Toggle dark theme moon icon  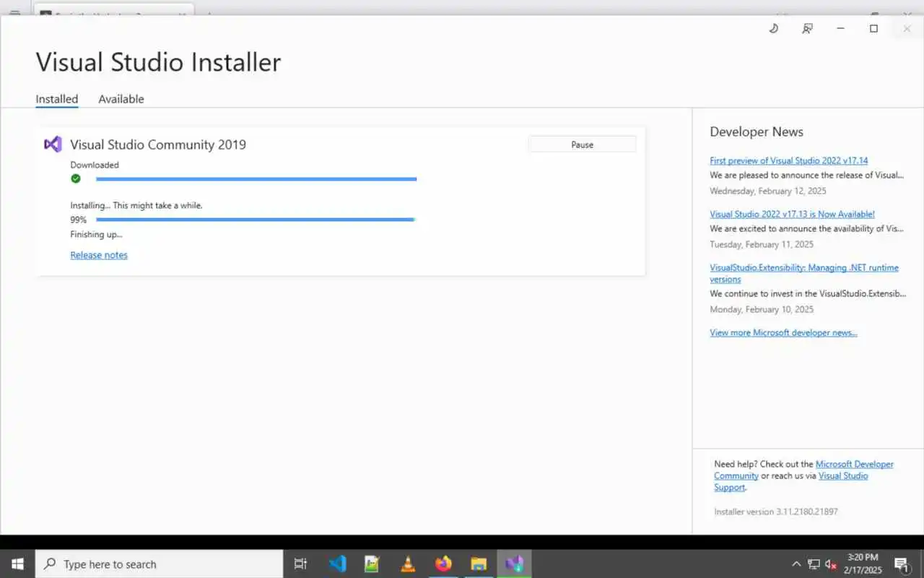pyautogui.click(x=773, y=28)
